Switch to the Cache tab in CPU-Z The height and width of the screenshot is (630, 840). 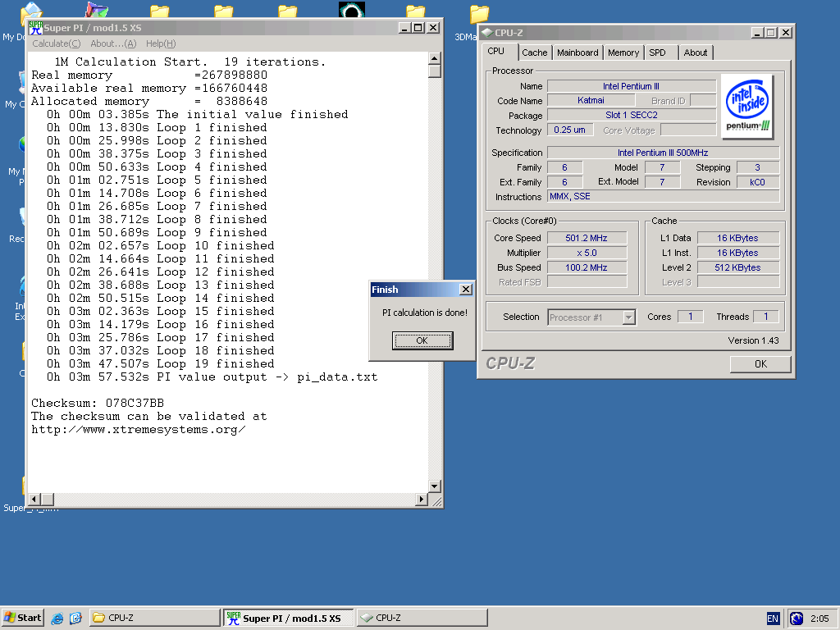click(535, 52)
